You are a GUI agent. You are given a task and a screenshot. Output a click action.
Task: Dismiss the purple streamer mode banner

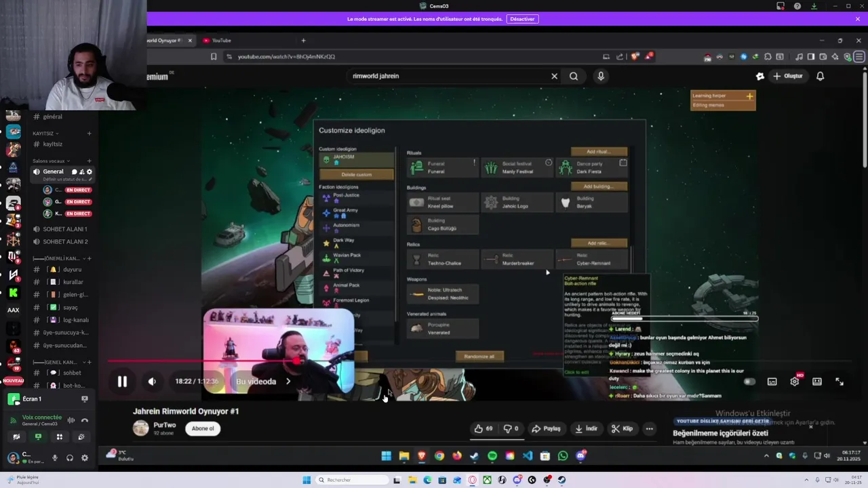(x=858, y=19)
